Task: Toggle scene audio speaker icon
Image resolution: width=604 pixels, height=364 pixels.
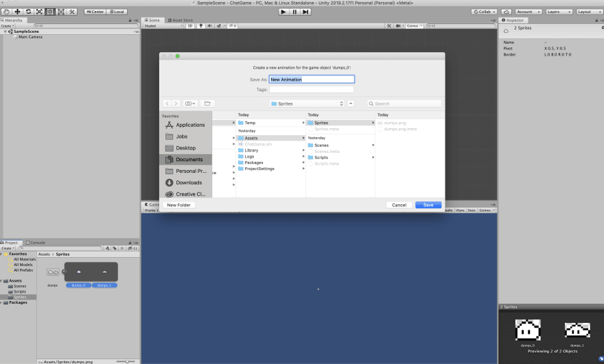Action: pos(210,26)
